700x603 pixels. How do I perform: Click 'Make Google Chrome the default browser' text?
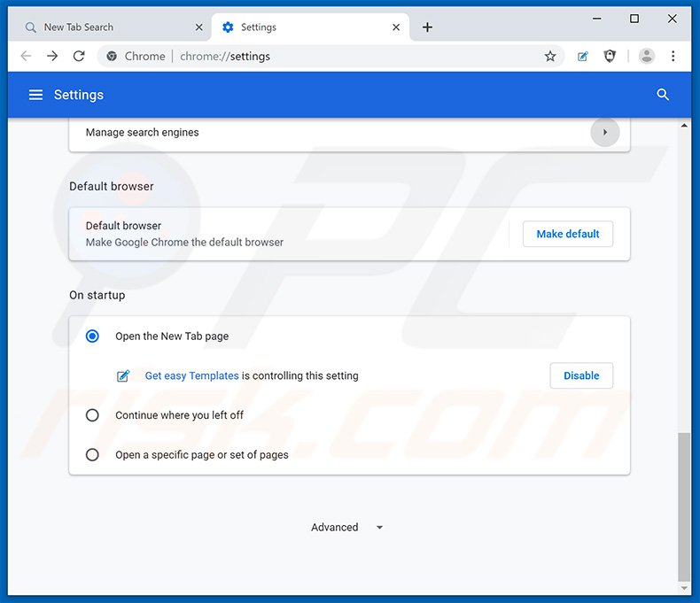click(x=184, y=243)
